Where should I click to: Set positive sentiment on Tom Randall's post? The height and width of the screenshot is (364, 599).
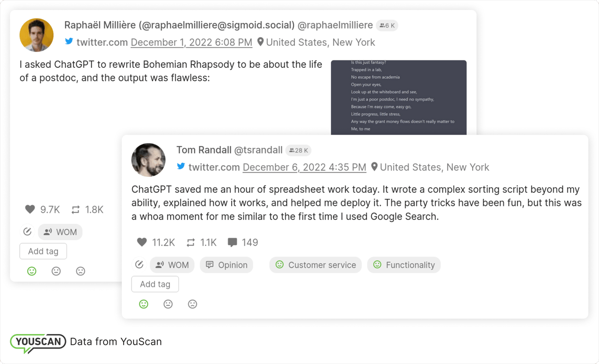(144, 304)
